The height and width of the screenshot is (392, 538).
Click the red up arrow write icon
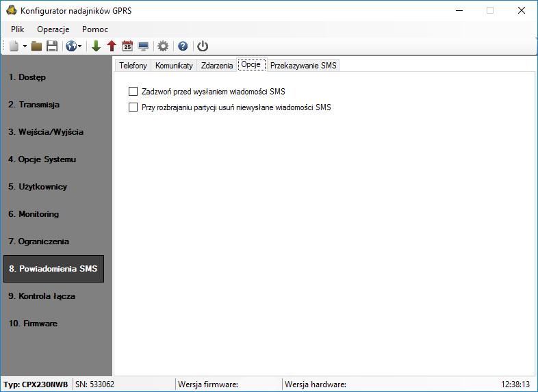[112, 46]
